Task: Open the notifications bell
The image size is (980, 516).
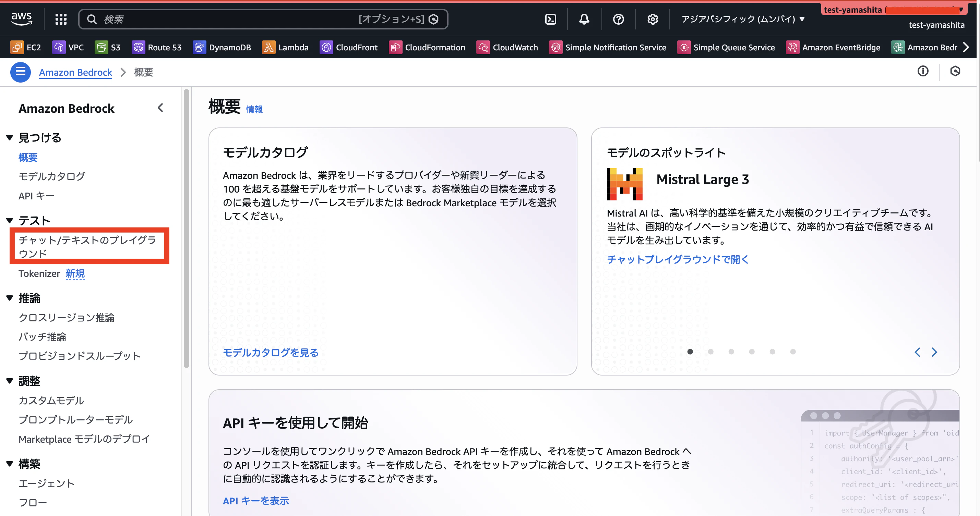Action: 584,19
